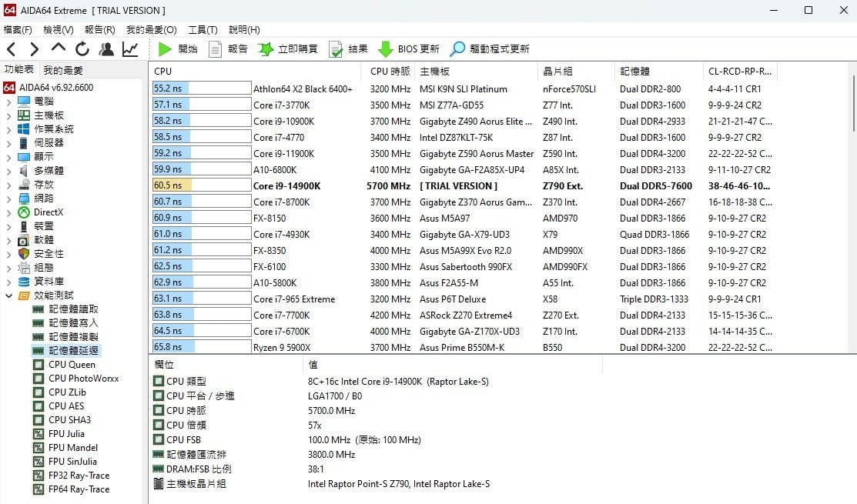857x504 pixels.
Task: Open the user profile icon in toolbar
Action: 106,49
